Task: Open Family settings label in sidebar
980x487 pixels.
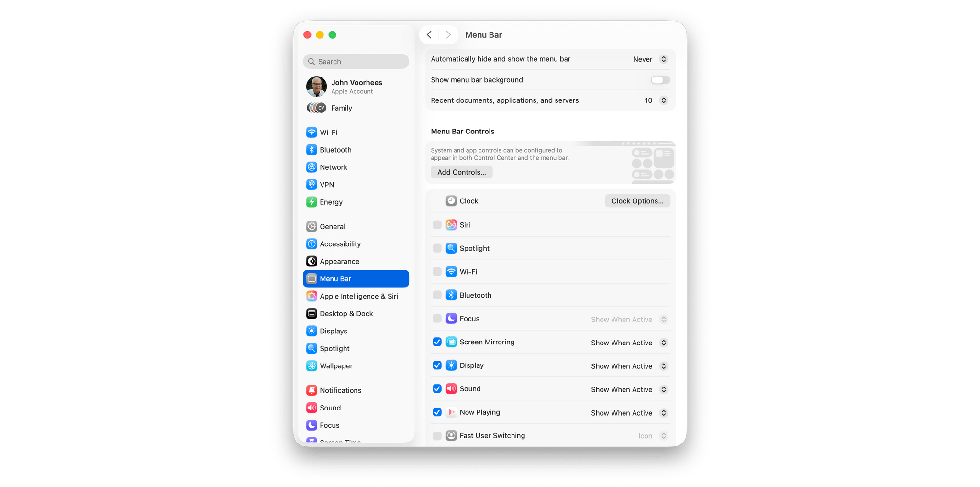Action: 342,108
